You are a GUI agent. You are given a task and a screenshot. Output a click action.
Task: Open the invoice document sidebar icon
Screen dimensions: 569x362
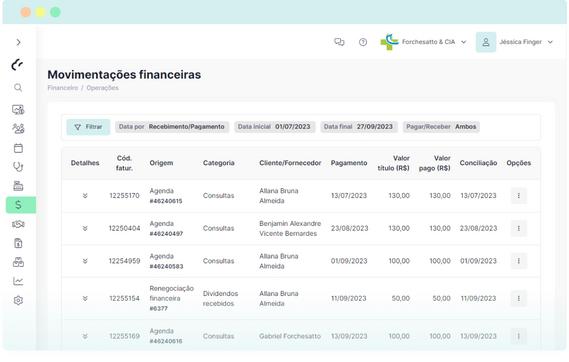[x=18, y=243]
